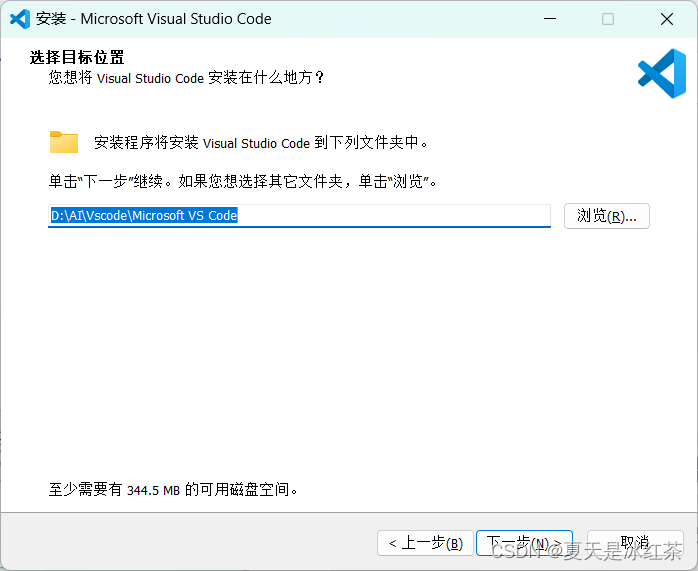Viewport: 698px width, 571px height.
Task: Minimize the installer window
Action: 550,19
